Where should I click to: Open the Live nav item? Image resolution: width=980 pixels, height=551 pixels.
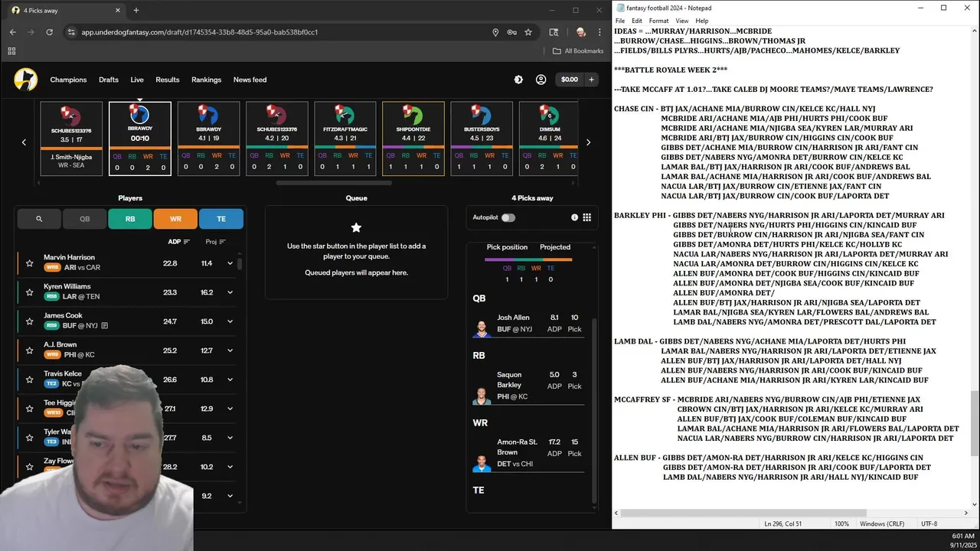click(137, 80)
